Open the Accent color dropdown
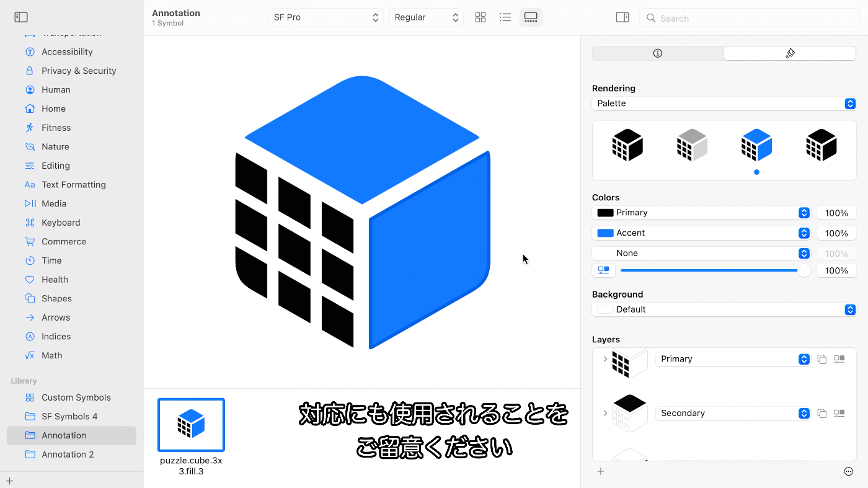This screenshot has height=488, width=868. coord(702,233)
